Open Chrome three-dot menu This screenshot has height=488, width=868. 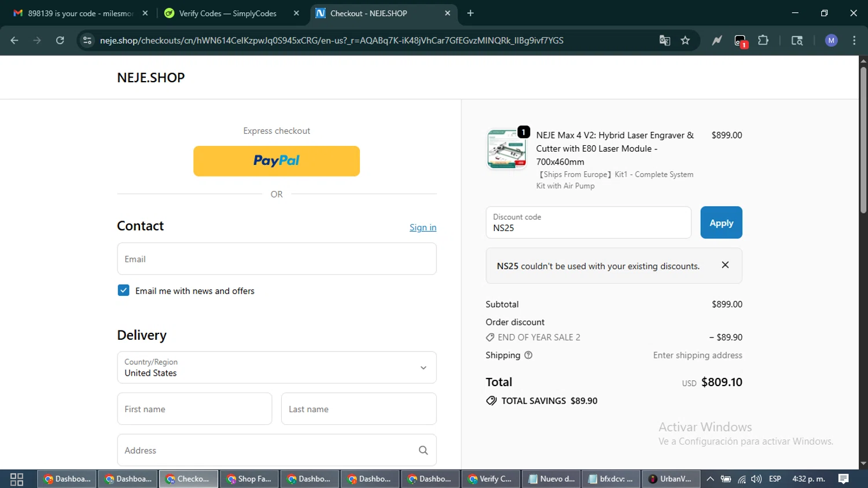tap(855, 41)
